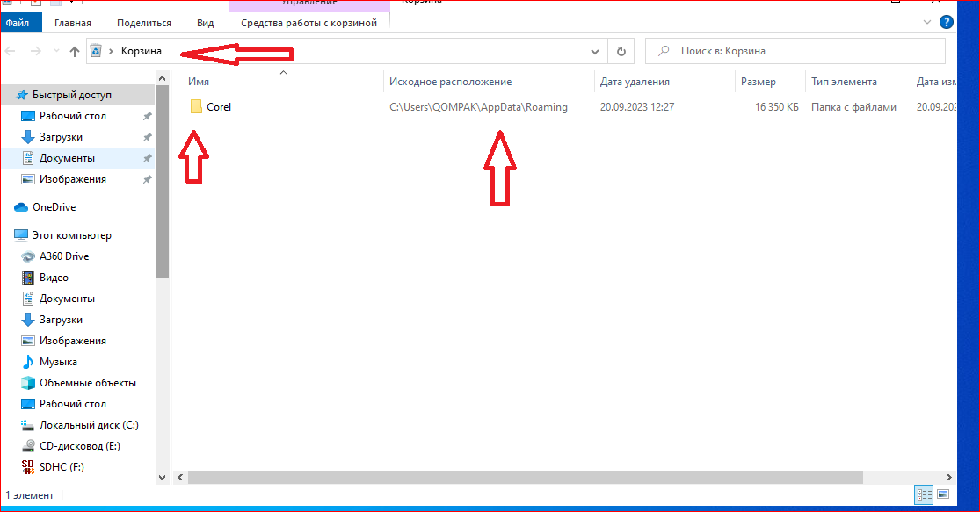Switch to details view icon in status bar

point(924,495)
